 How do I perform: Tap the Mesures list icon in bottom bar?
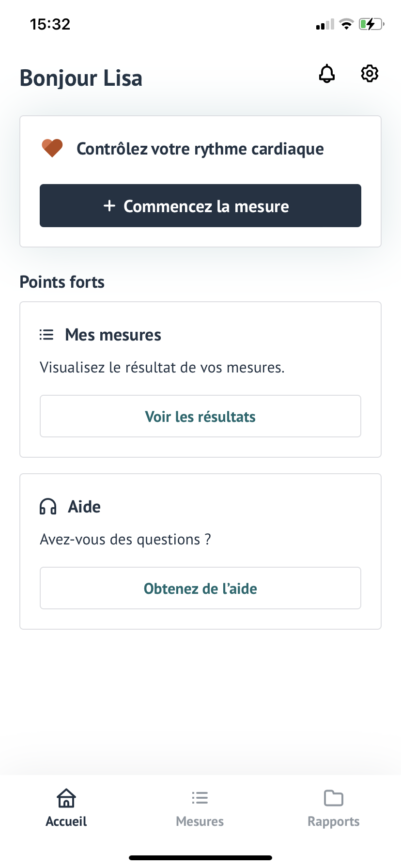tap(200, 798)
